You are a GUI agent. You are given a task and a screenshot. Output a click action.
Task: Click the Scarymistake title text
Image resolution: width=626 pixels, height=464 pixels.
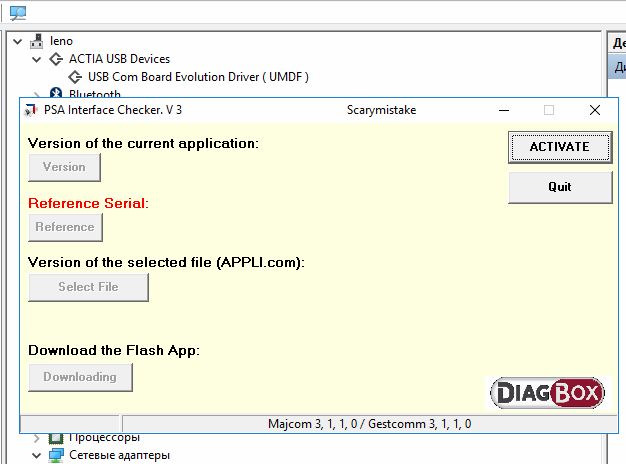[x=381, y=110]
